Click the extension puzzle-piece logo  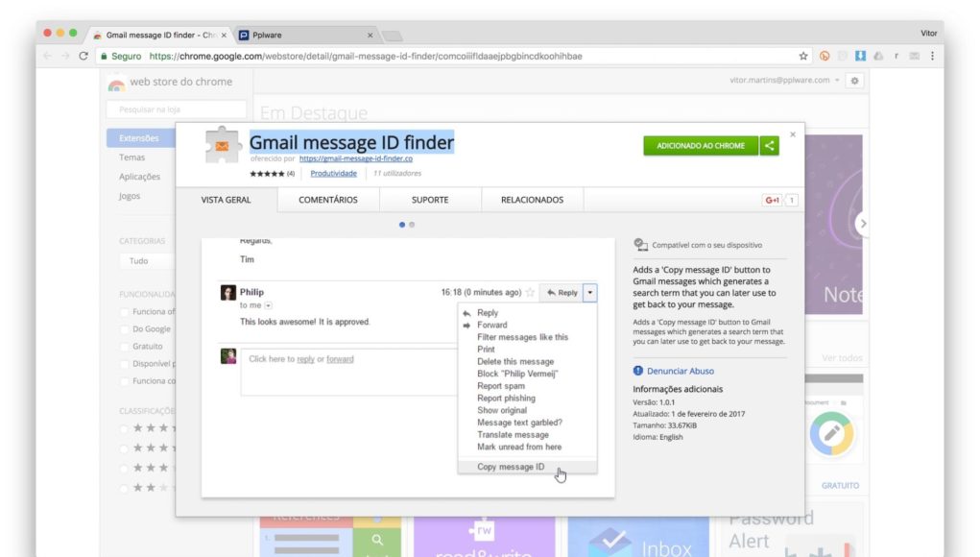tap(222, 145)
